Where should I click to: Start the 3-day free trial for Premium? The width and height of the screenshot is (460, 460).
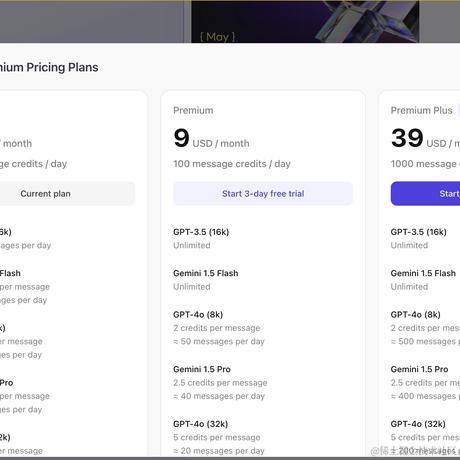tap(263, 194)
